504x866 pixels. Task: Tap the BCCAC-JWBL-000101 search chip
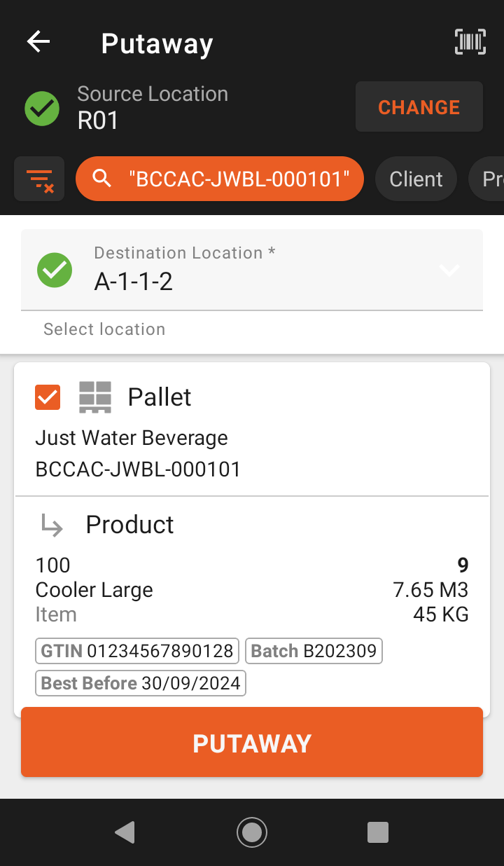click(x=220, y=179)
